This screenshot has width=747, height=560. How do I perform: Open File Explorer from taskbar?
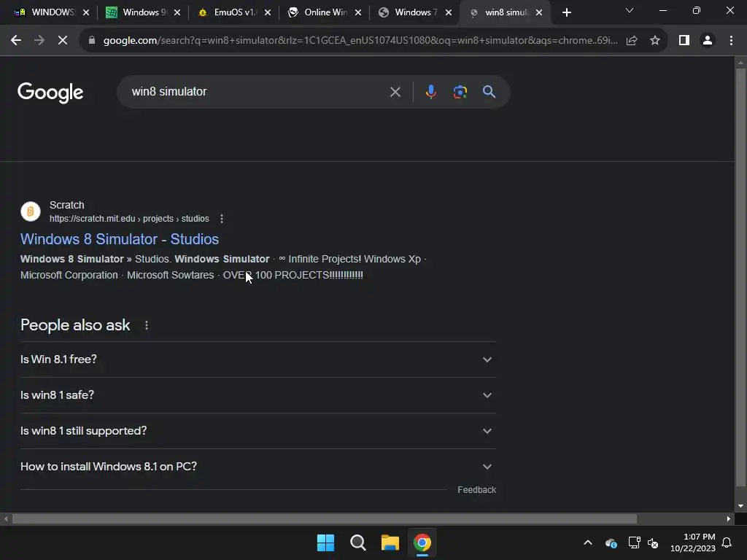(390, 542)
